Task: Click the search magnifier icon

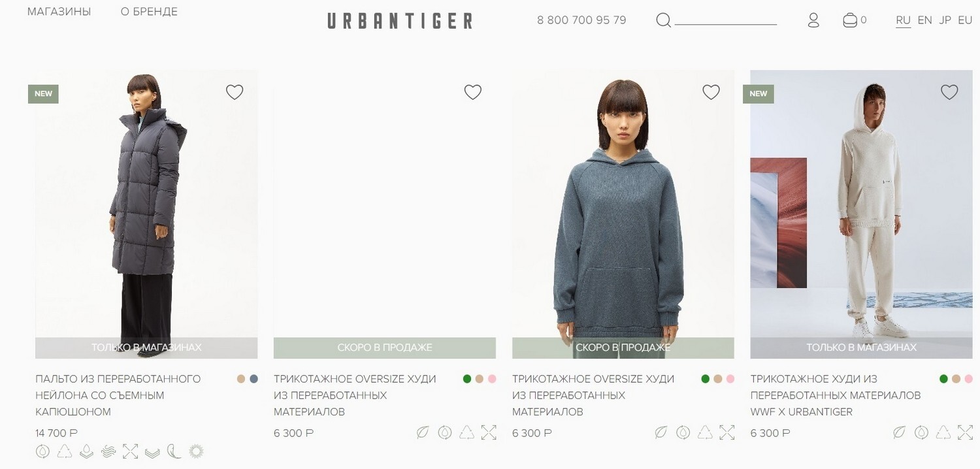Action: 663,21
